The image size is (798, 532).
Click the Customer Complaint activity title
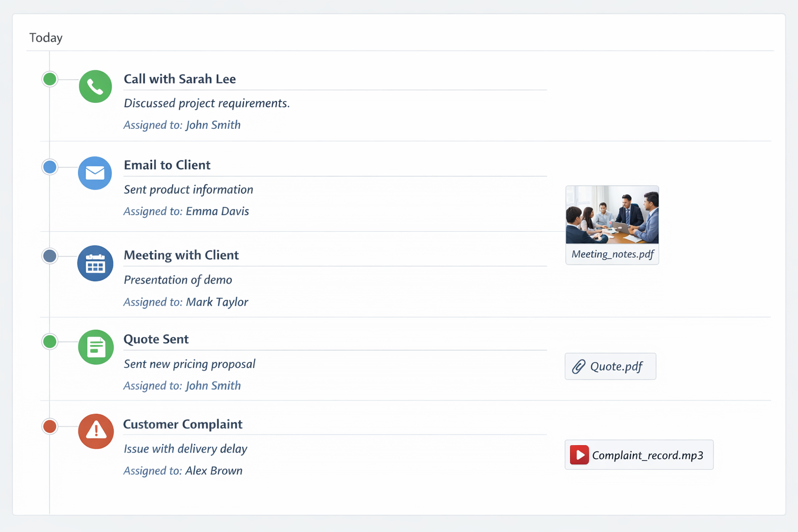(x=183, y=424)
